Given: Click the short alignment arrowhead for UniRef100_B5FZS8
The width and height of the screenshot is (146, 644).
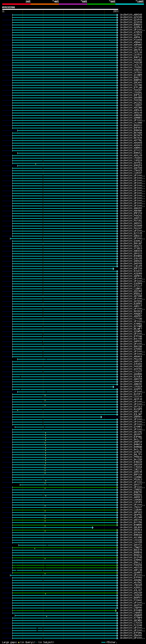Looking at the screenshot, I should tap(114, 269).
